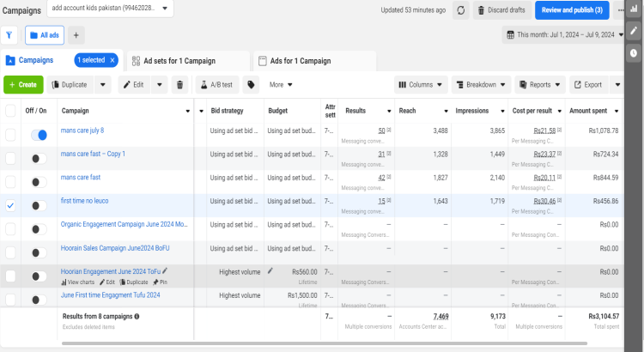
Task: Click the tag label icon
Action: click(251, 85)
